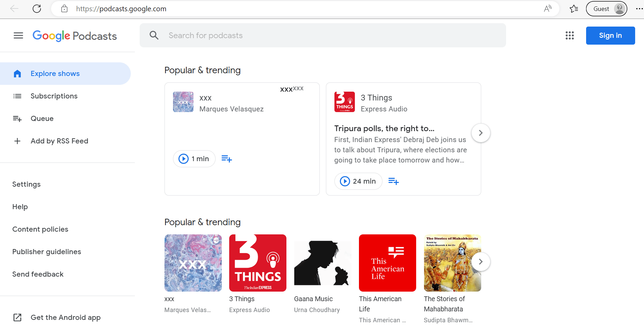
Task: Click the home icon beside Explore shows
Action: [x=17, y=74]
